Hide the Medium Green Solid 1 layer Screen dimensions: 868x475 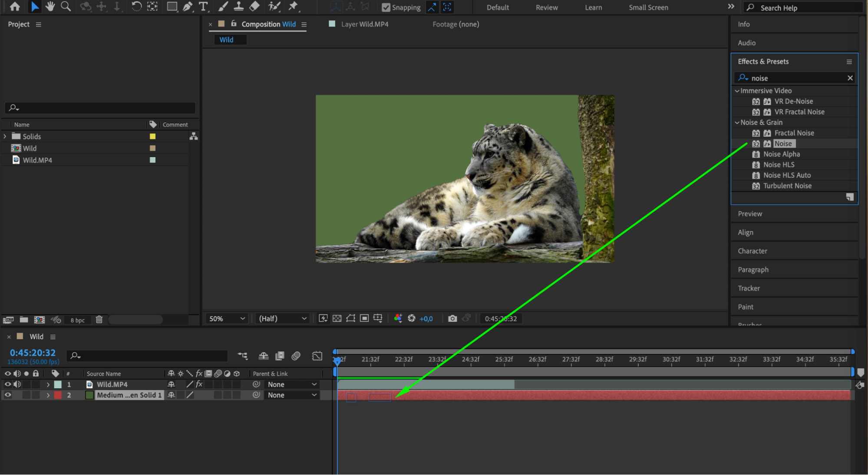8,395
